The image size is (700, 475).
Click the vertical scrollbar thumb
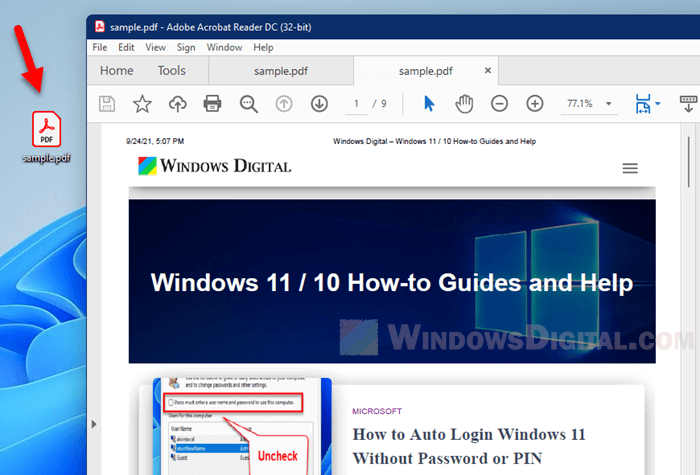click(689, 162)
